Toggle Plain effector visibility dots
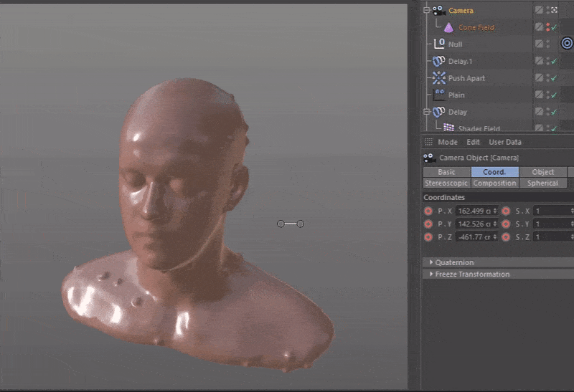Image resolution: width=574 pixels, height=392 pixels. (x=548, y=95)
